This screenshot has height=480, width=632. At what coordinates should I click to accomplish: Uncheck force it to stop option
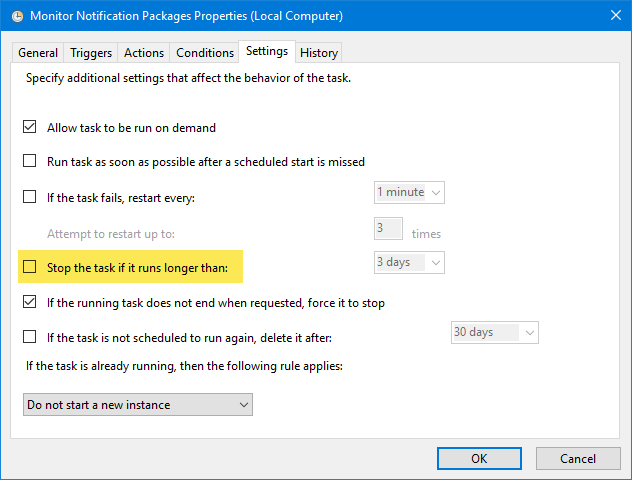click(29, 302)
